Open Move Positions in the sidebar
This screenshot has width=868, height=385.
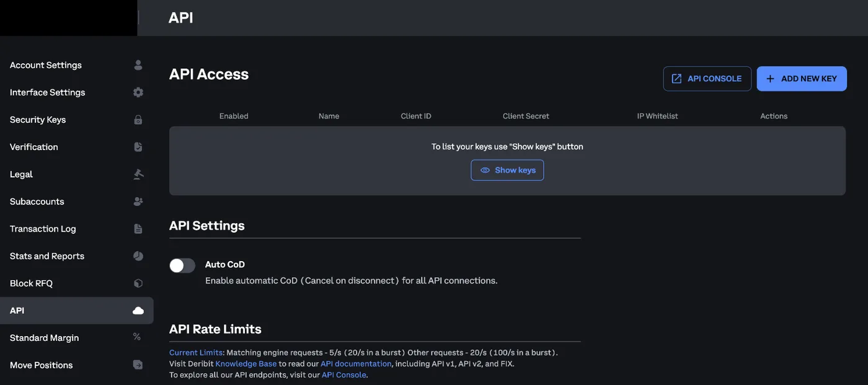pos(77,365)
